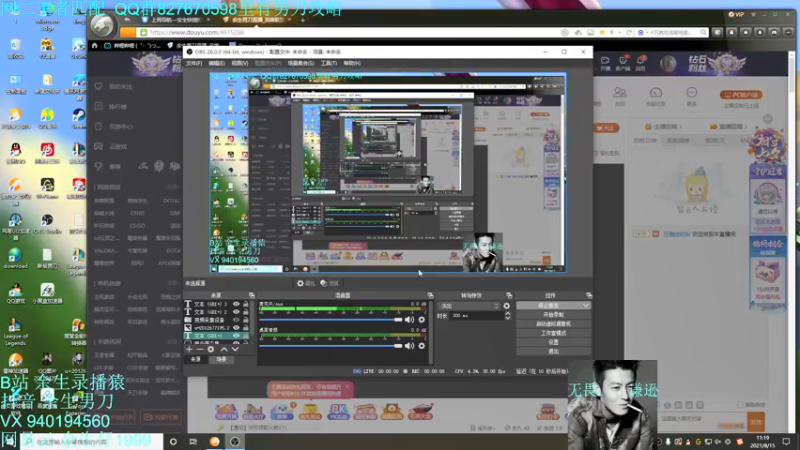The height and width of the screenshot is (450, 800).
Task: Toggle lock on video capture device source
Action: 245,320
